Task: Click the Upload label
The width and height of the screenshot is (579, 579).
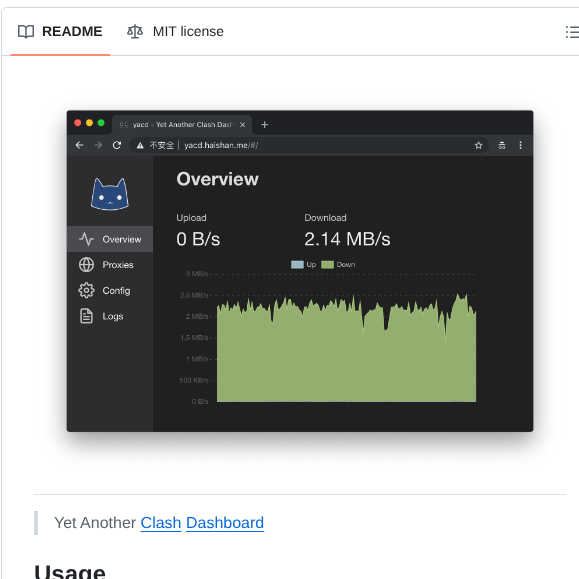Action: [191, 218]
